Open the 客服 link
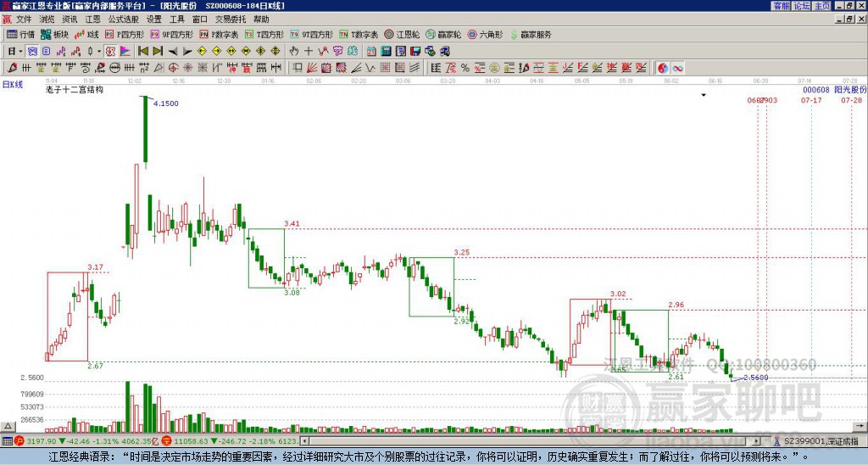This screenshot has width=868, height=465. (x=781, y=6)
